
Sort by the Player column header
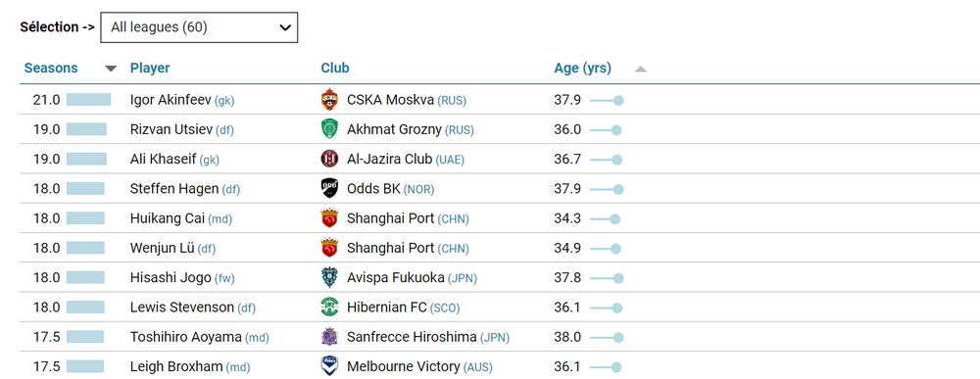click(150, 68)
